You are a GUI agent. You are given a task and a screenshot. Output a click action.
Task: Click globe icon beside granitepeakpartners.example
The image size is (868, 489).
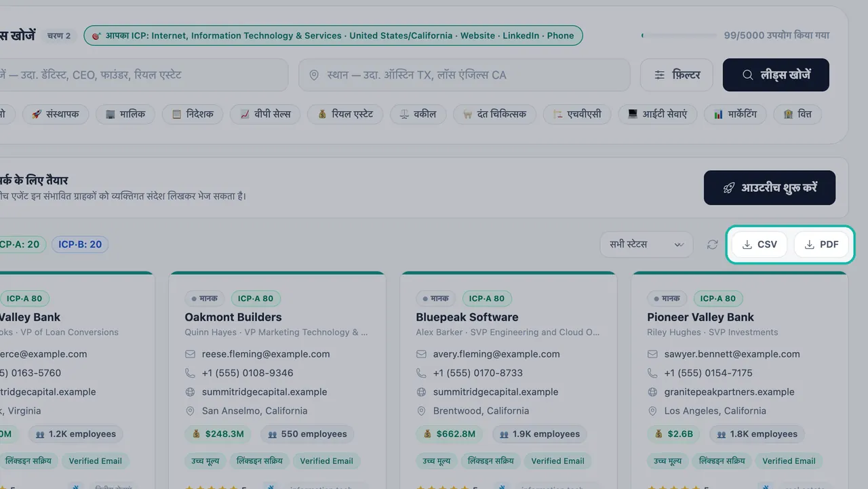652,392
